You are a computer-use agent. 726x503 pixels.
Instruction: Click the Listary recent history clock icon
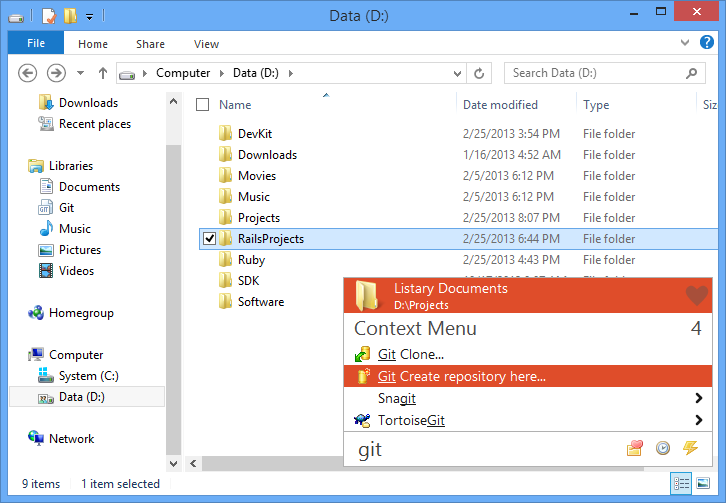pyautogui.click(x=663, y=448)
